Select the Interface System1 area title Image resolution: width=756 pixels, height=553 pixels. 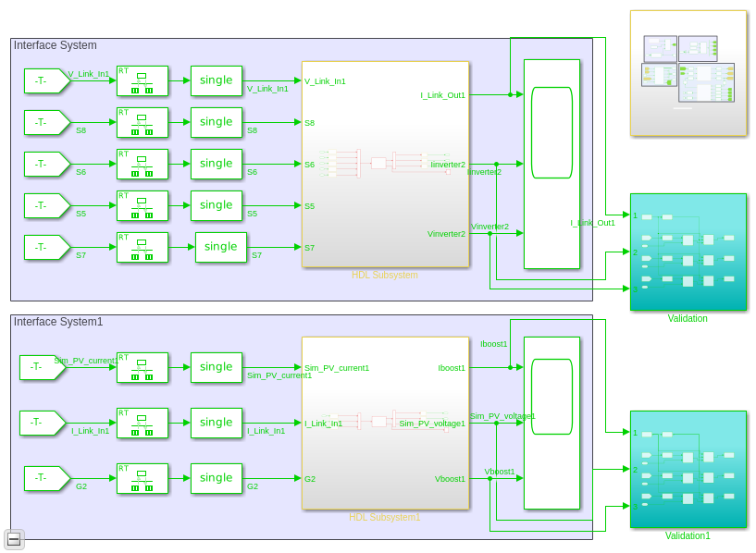[x=58, y=322]
